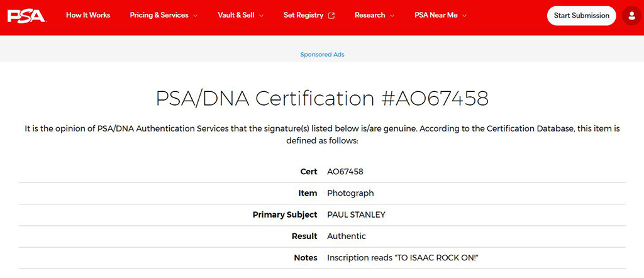This screenshot has height=278, width=644.
Task: Open the Set Registry nav item
Action: (303, 16)
